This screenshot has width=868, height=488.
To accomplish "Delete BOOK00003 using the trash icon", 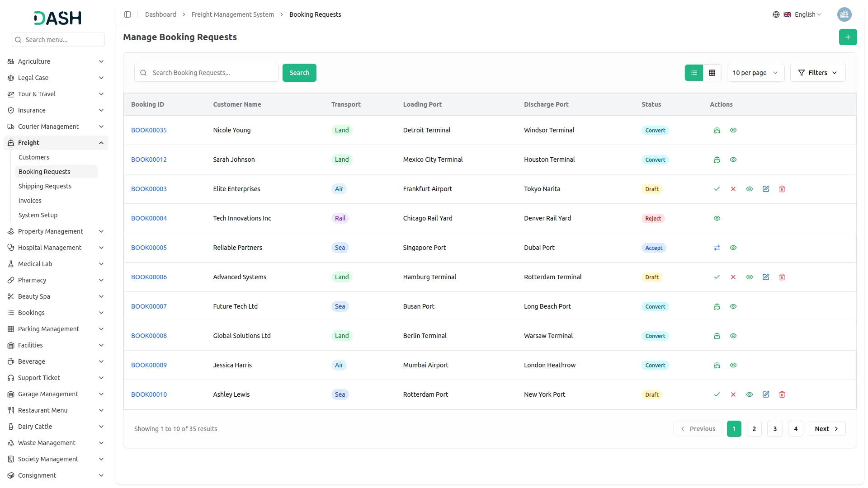I will coord(782,189).
